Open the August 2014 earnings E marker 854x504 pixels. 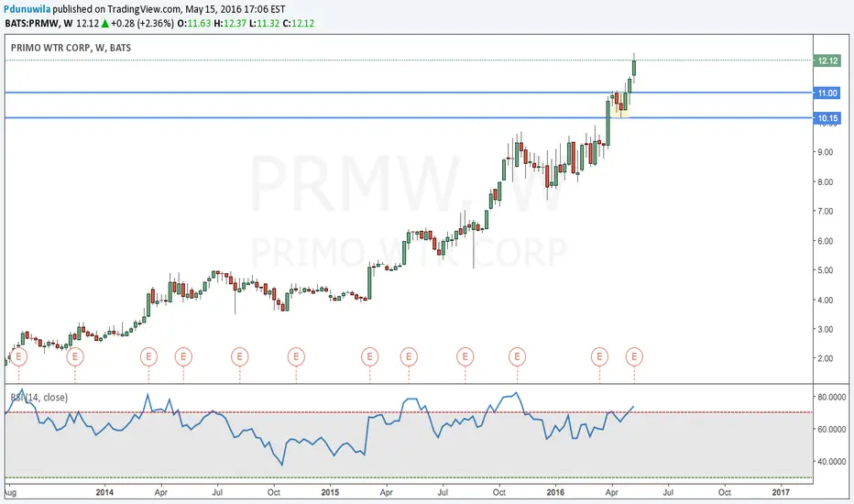(240, 356)
